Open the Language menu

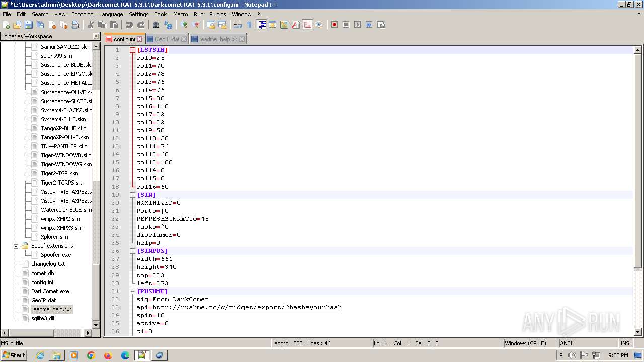111,14
